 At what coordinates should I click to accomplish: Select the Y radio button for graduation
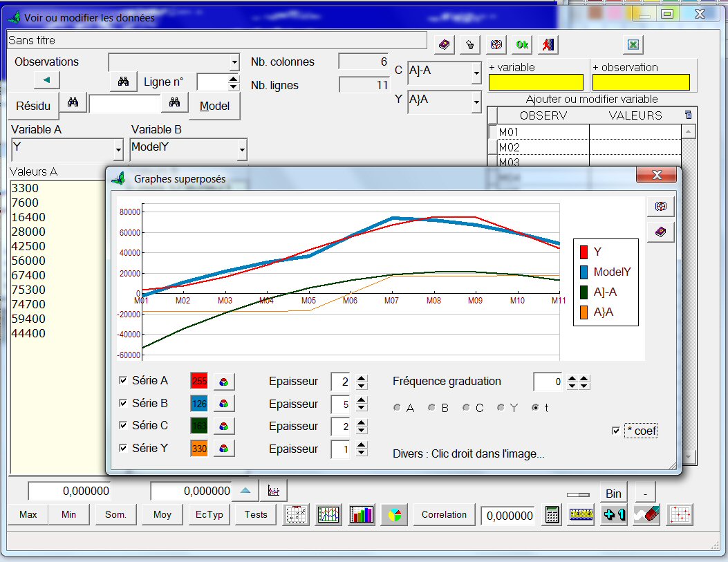coord(501,408)
